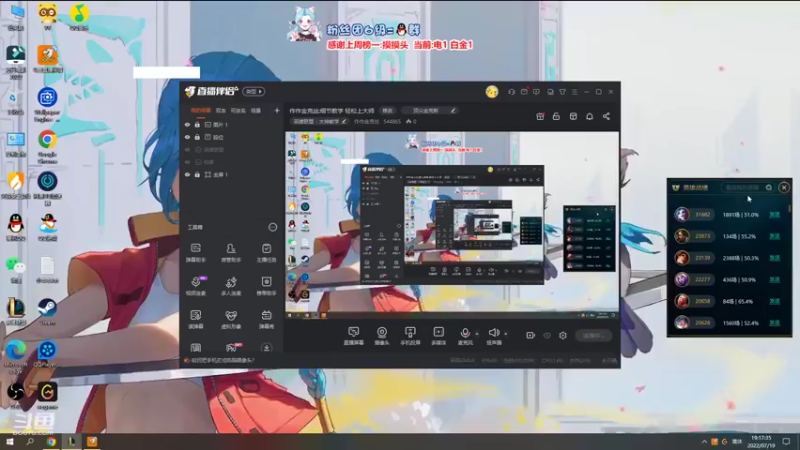800x450 pixels.
Task: Select the fourth scene tab
Action: tap(256, 110)
